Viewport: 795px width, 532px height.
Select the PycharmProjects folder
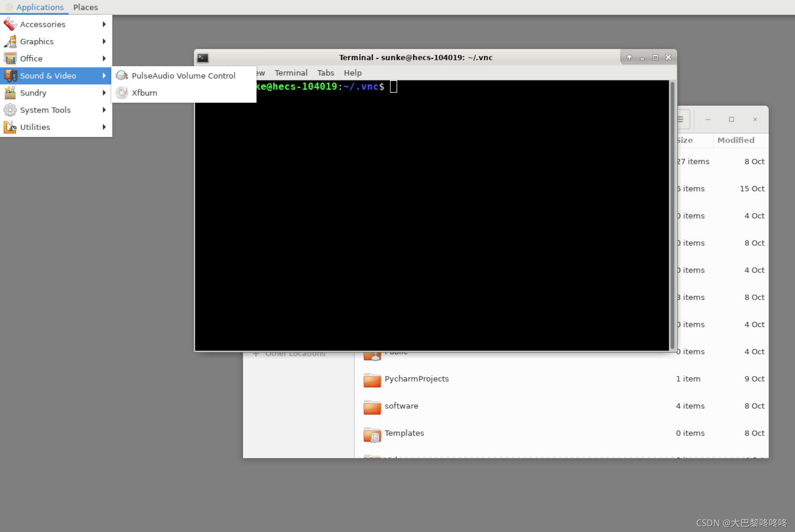562,379
